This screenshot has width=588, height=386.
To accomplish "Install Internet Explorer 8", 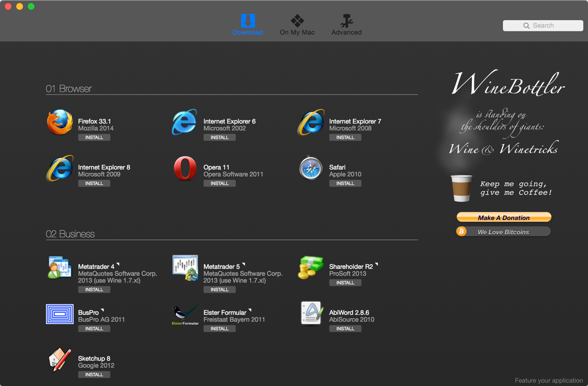I will 94,184.
